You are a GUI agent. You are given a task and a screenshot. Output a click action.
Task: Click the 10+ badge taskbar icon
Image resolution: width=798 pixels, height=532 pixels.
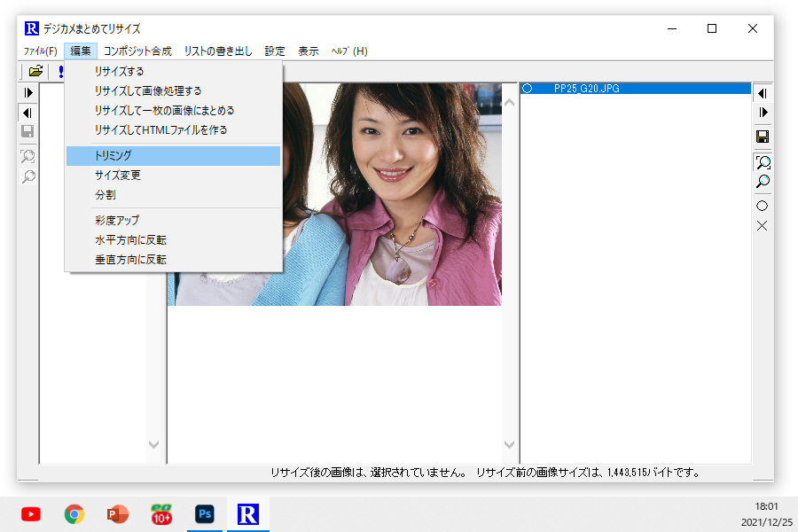click(161, 514)
